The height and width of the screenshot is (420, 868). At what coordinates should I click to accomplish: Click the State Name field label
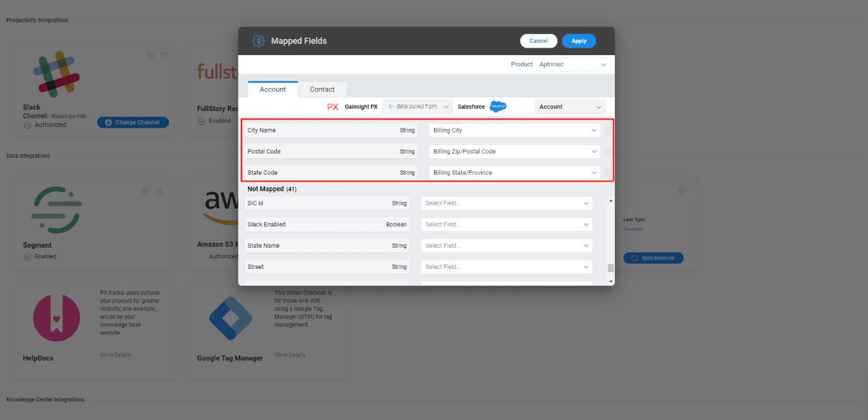point(263,246)
